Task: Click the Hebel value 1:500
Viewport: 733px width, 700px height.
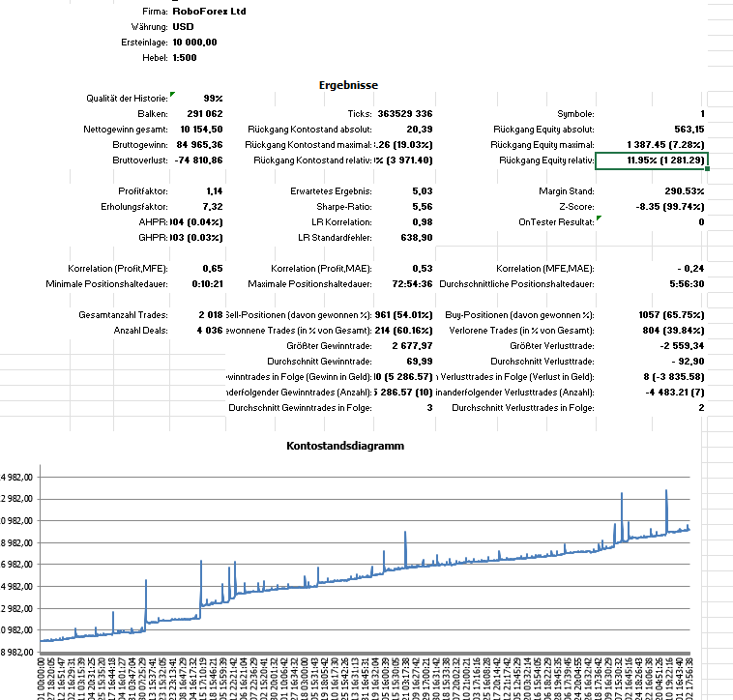Action: point(186,58)
